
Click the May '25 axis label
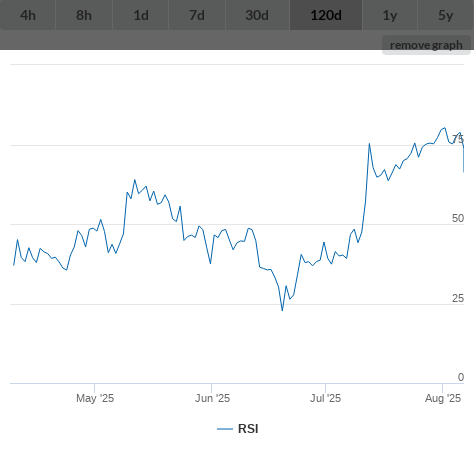(x=95, y=398)
